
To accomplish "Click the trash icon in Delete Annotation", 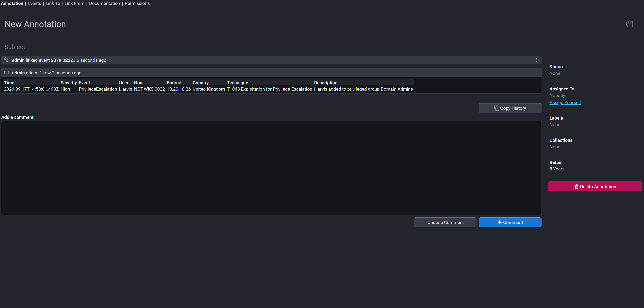I will (576, 186).
